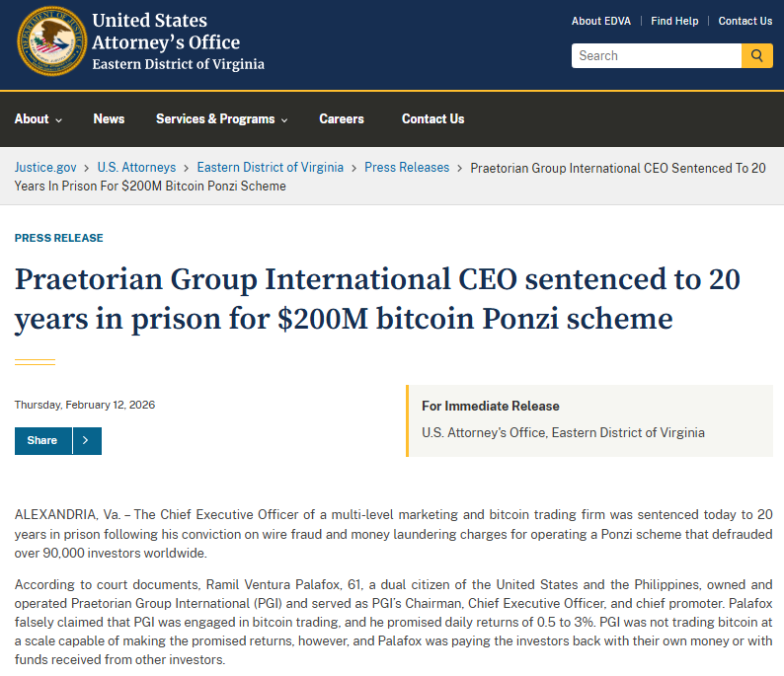This screenshot has width=784, height=676.
Task: Open the Careers menu item
Action: [x=342, y=119]
